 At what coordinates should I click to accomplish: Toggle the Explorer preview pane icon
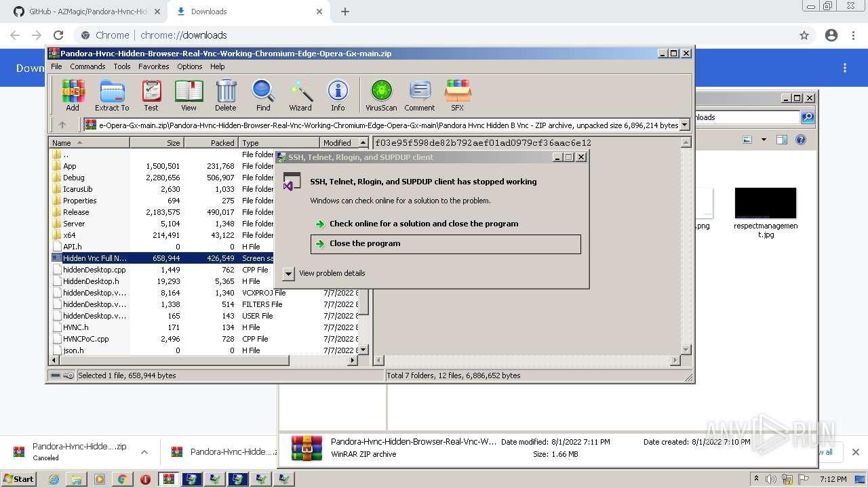click(782, 140)
